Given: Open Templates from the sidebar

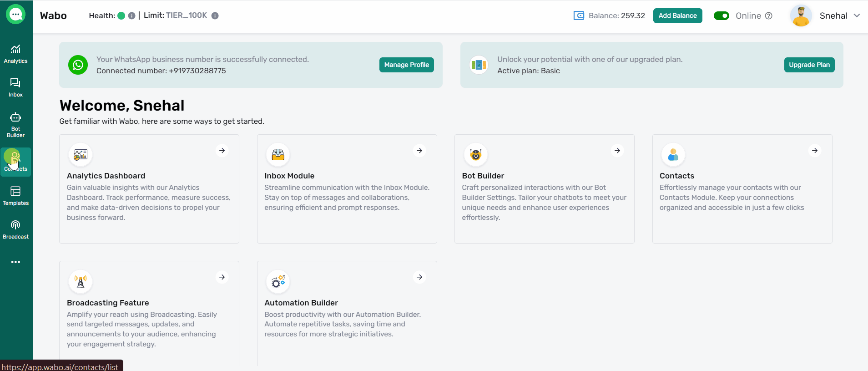Looking at the screenshot, I should (x=15, y=196).
